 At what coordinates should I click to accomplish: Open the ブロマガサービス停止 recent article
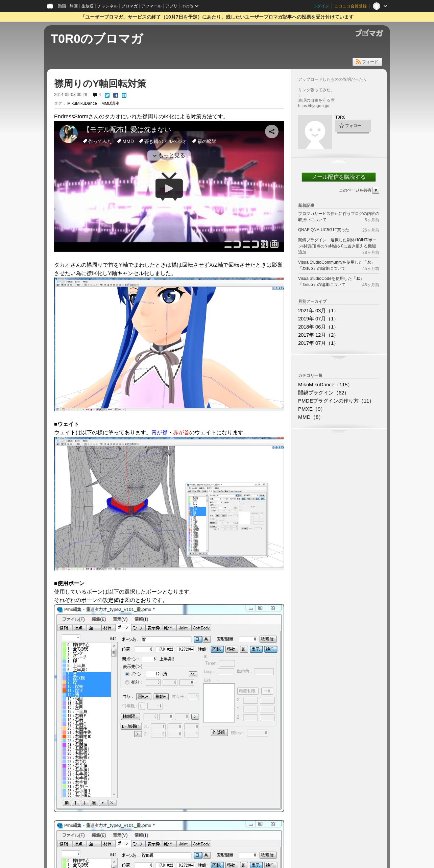(338, 217)
